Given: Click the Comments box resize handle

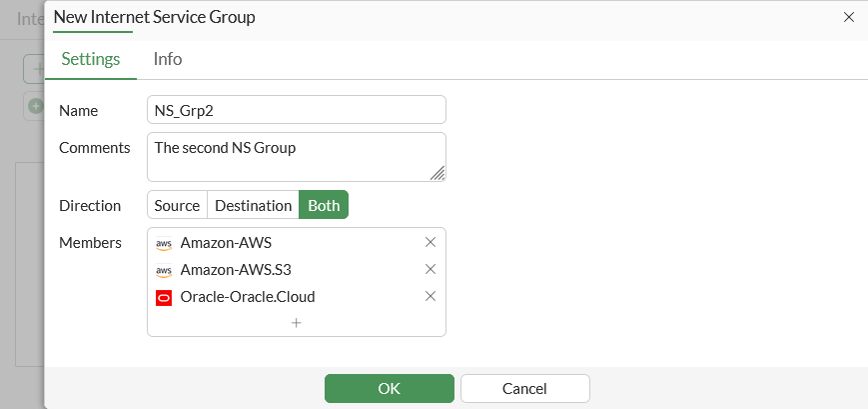Looking at the screenshot, I should click(437, 173).
